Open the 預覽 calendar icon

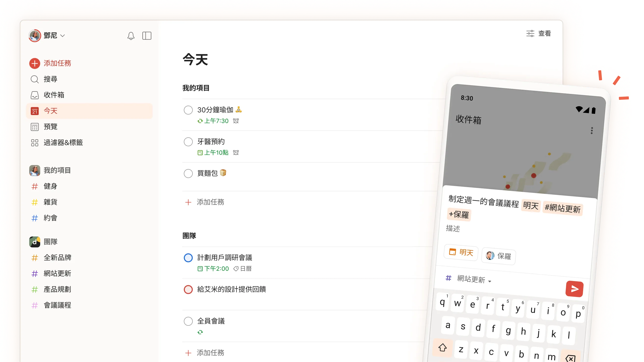tap(35, 127)
